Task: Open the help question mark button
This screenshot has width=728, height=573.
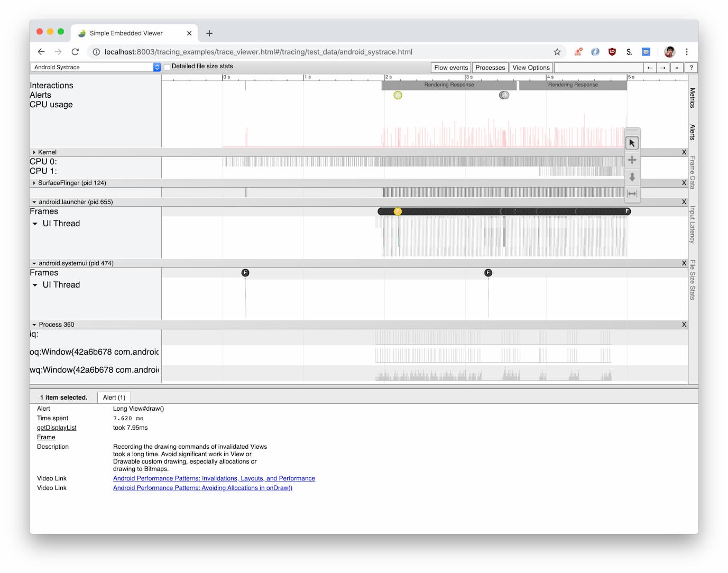Action: [x=690, y=68]
